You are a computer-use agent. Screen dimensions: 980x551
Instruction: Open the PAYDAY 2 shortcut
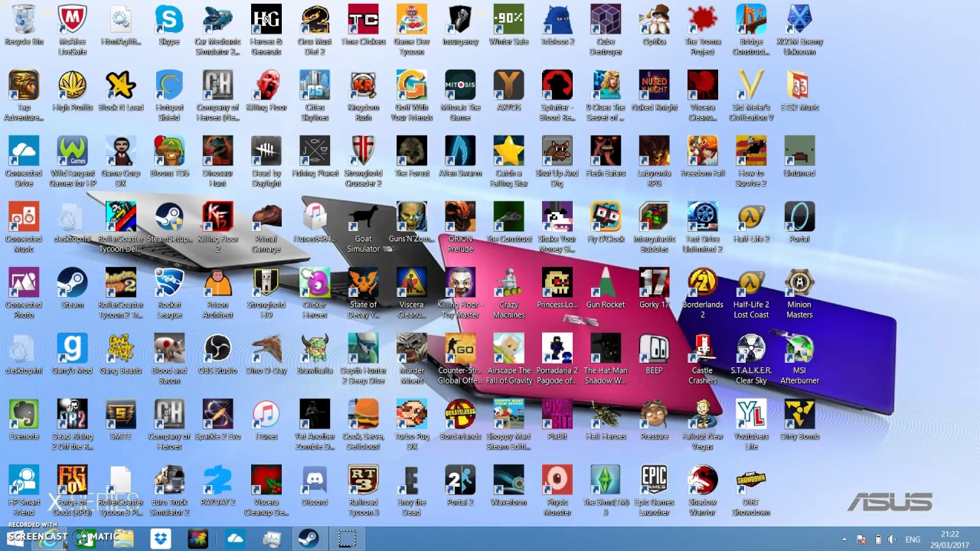pyautogui.click(x=217, y=486)
